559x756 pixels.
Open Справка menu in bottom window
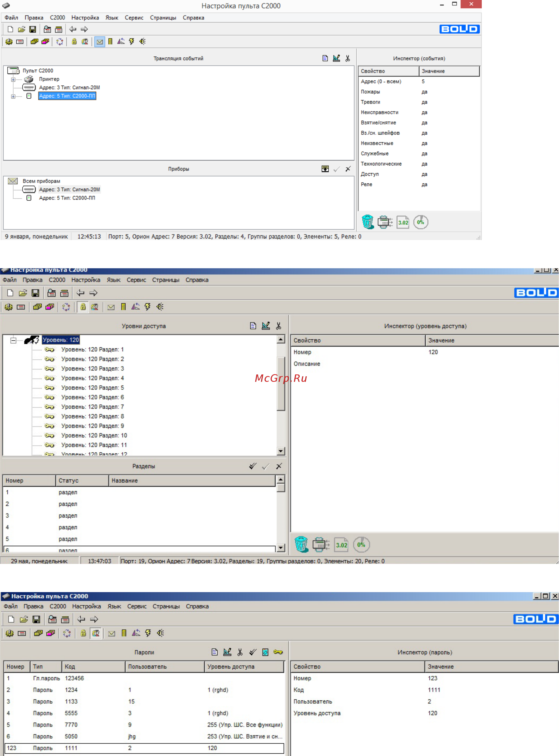pyautogui.click(x=197, y=606)
